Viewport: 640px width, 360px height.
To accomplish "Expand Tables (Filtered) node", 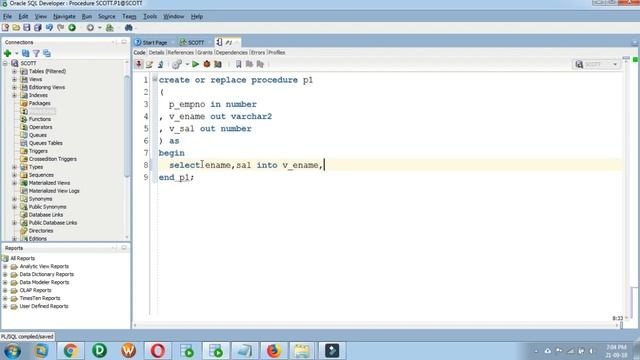I will point(14,71).
